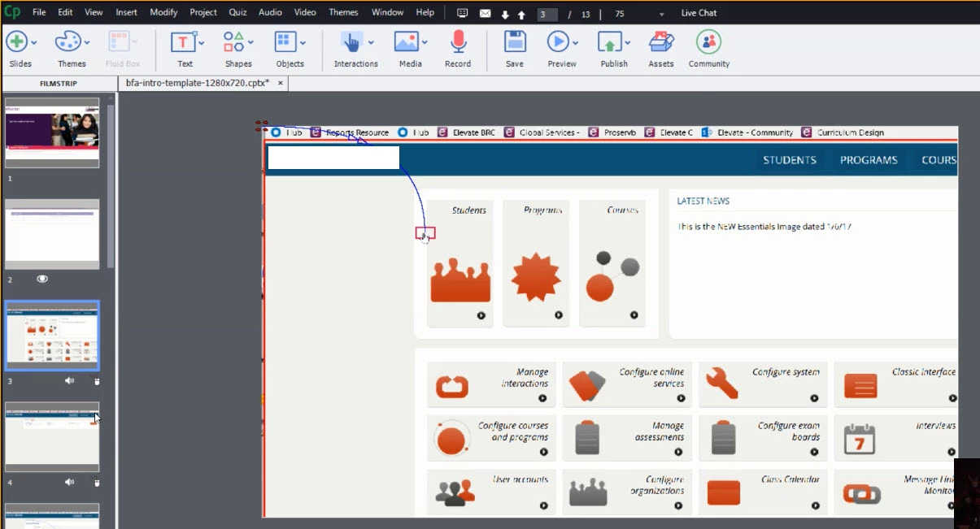This screenshot has height=529, width=980.
Task: Click the Preview play icon
Action: tap(558, 41)
